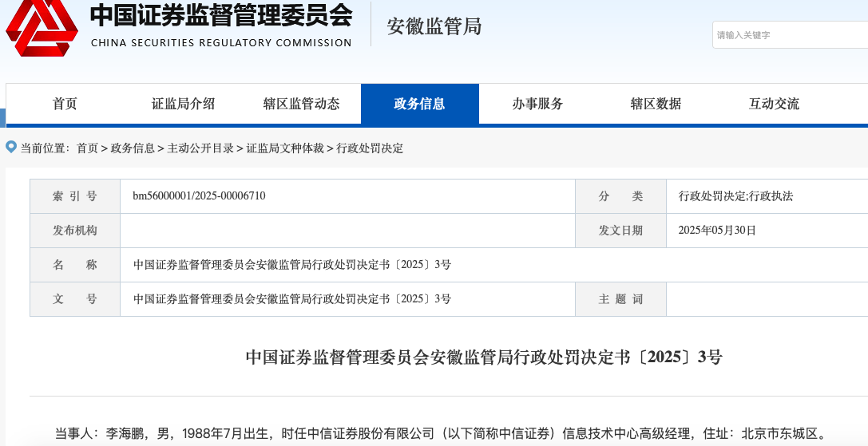Click the 分类 label cell

pyautogui.click(x=620, y=196)
